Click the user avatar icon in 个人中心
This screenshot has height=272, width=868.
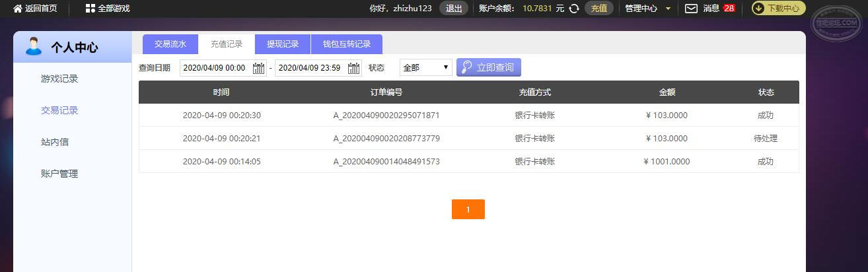(x=33, y=47)
